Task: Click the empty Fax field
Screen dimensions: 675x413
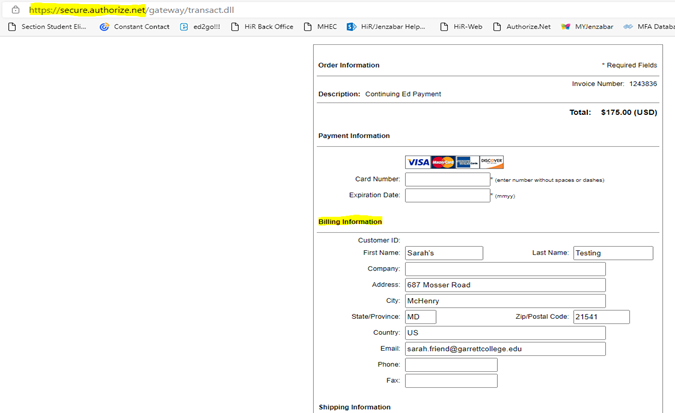Action: (451, 381)
